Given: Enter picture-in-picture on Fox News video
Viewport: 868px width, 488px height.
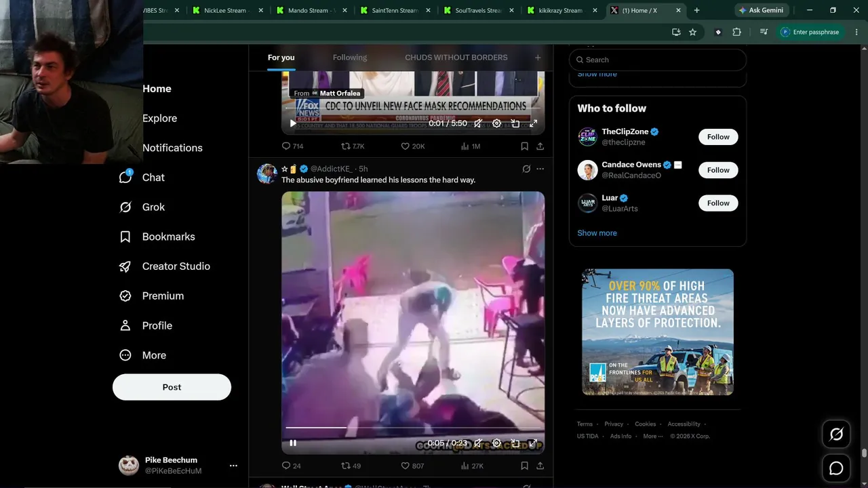Looking at the screenshot, I should (x=515, y=123).
